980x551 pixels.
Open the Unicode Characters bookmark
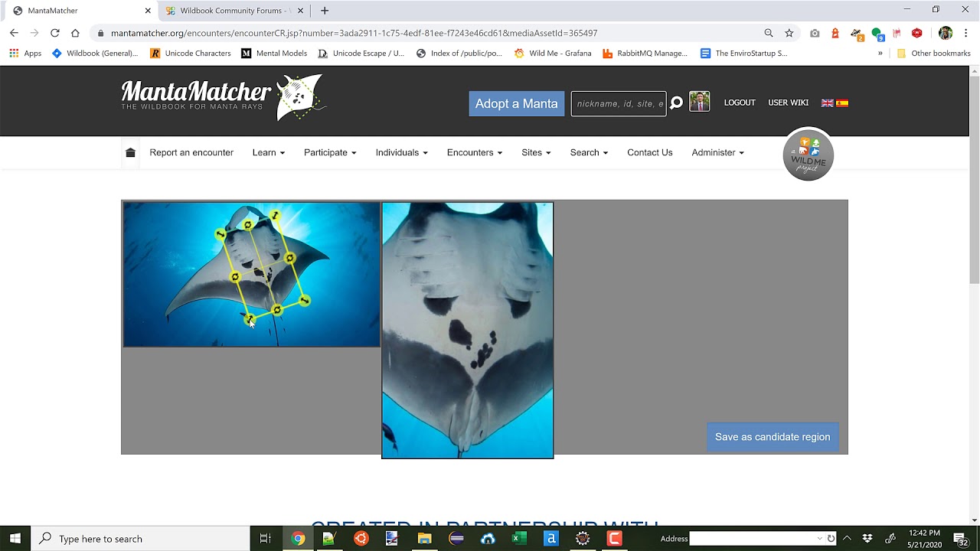(x=191, y=54)
